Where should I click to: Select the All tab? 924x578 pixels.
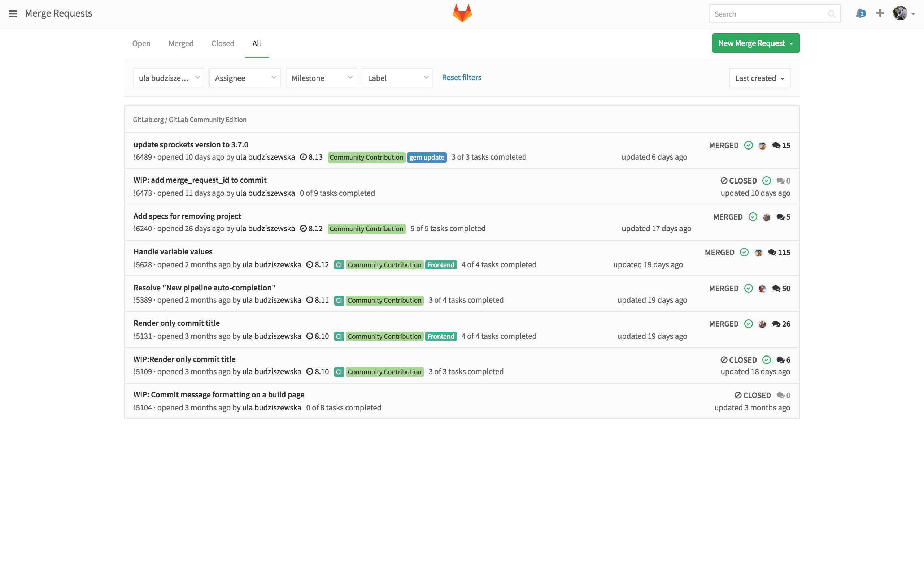257,43
